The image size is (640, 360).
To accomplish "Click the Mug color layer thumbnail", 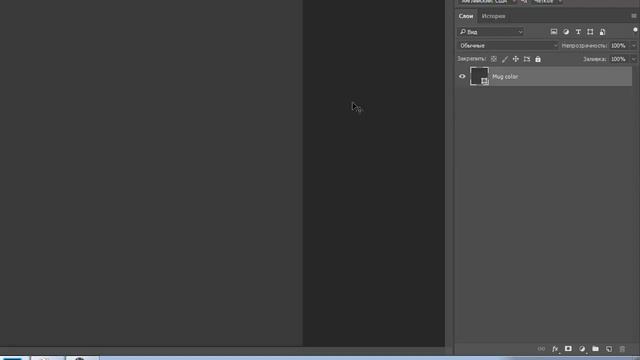I will 479,76.
